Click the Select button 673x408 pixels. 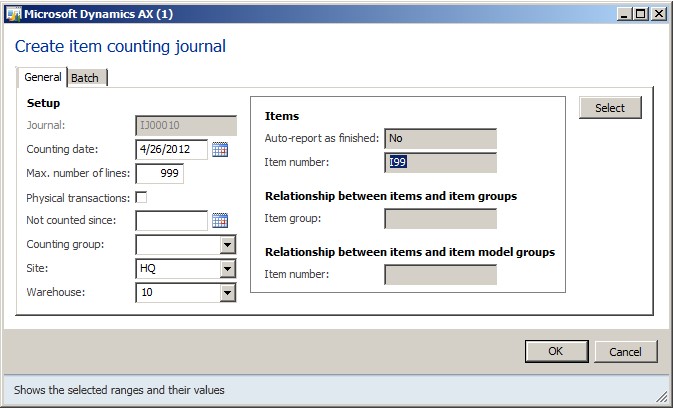610,108
